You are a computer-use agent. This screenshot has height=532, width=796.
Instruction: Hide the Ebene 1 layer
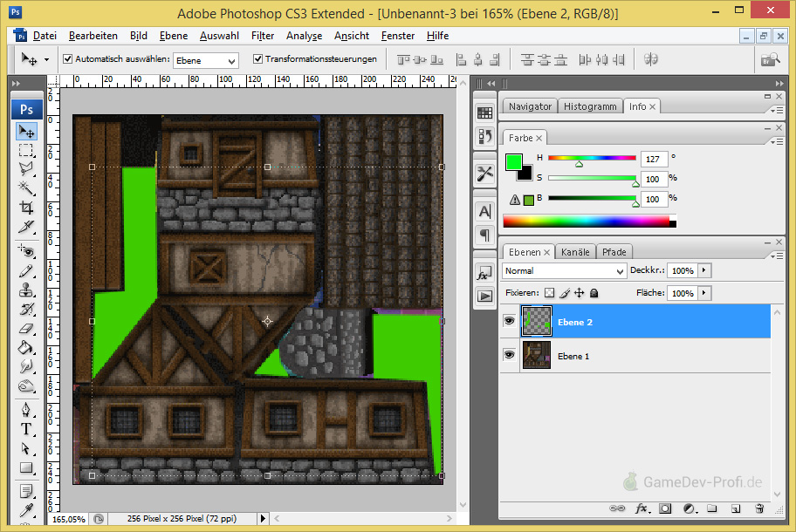(509, 355)
